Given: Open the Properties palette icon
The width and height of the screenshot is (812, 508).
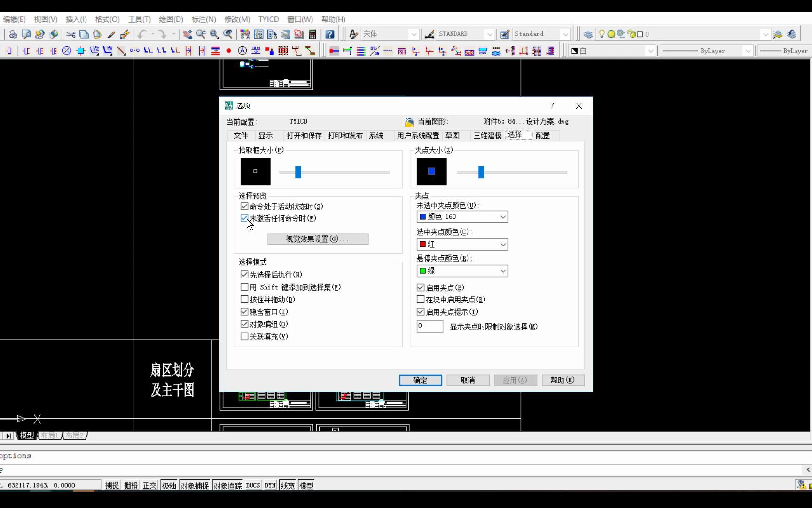Looking at the screenshot, I should coord(245,34).
